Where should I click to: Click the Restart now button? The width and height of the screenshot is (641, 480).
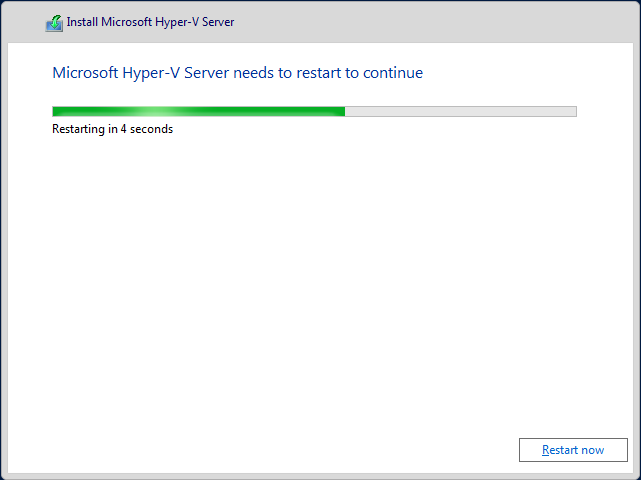point(573,450)
